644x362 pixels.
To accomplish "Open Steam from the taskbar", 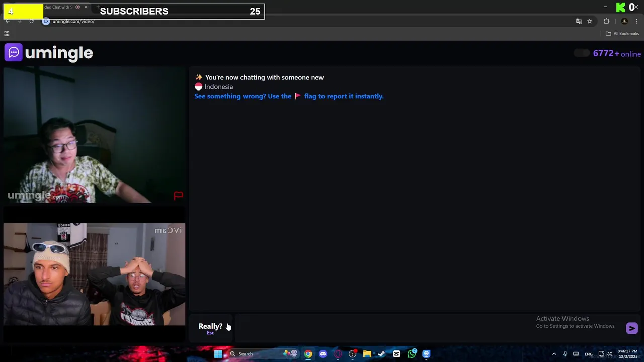I will coord(382,354).
